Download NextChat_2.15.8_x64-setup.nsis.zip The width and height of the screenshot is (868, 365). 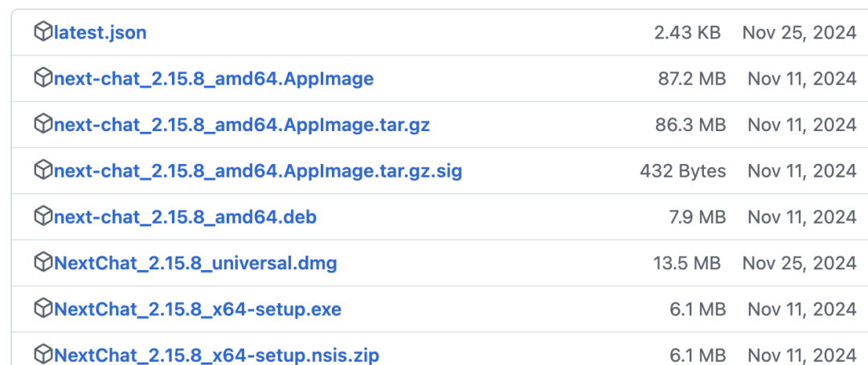tap(216, 355)
